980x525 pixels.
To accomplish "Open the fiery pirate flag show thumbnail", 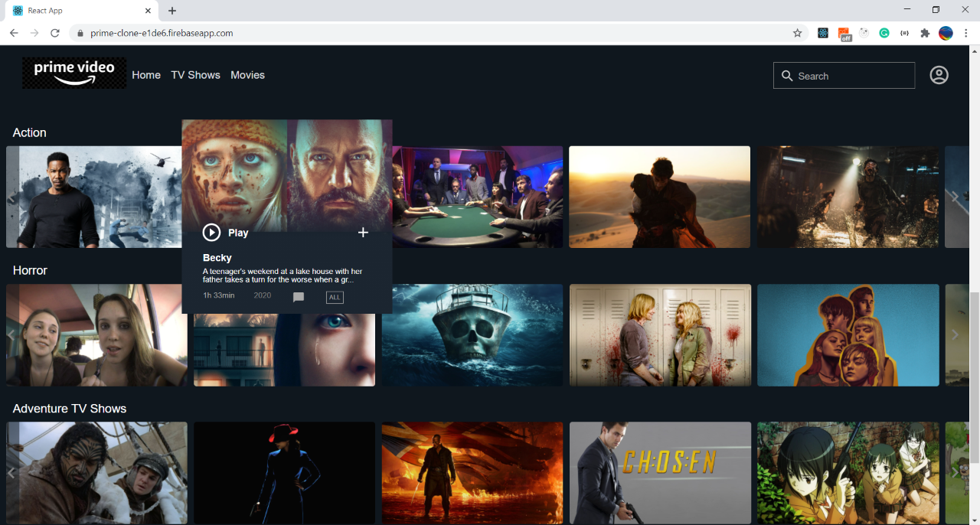I will [x=472, y=473].
